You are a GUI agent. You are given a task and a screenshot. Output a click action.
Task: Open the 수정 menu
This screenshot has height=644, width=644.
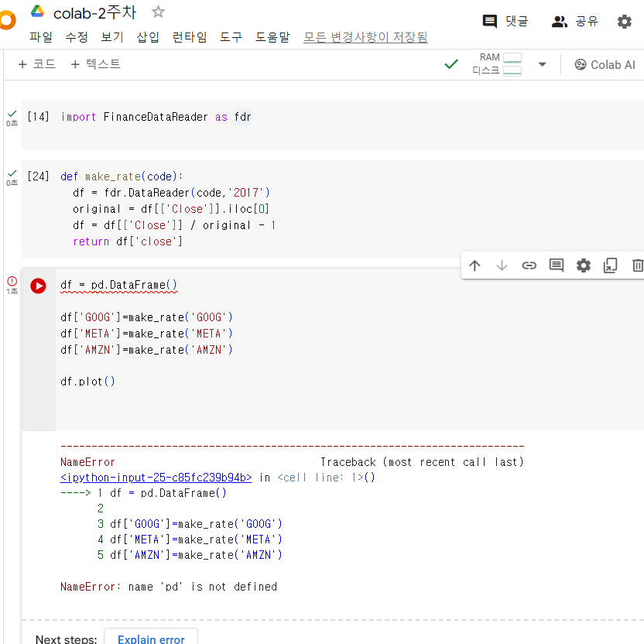tap(77, 37)
